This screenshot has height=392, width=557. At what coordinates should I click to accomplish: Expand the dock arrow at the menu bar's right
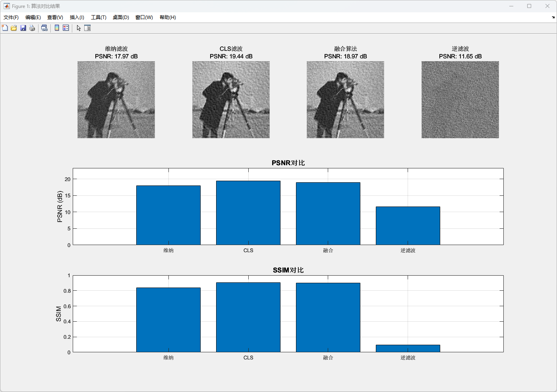click(x=553, y=17)
